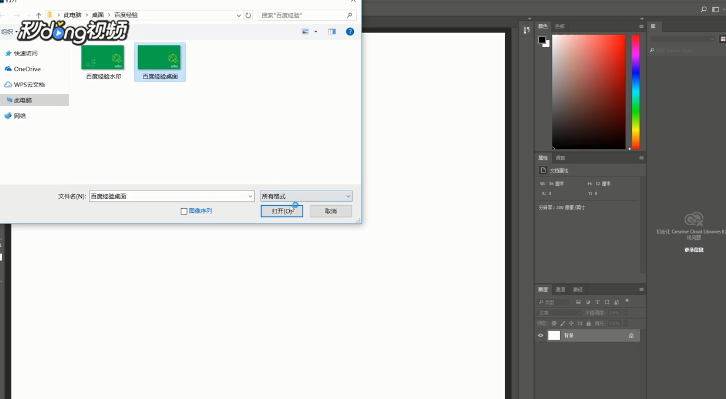Image resolution: width=726 pixels, height=399 pixels.
Task: Click Photoshop's search magnifier icon
Action: [x=704, y=9]
